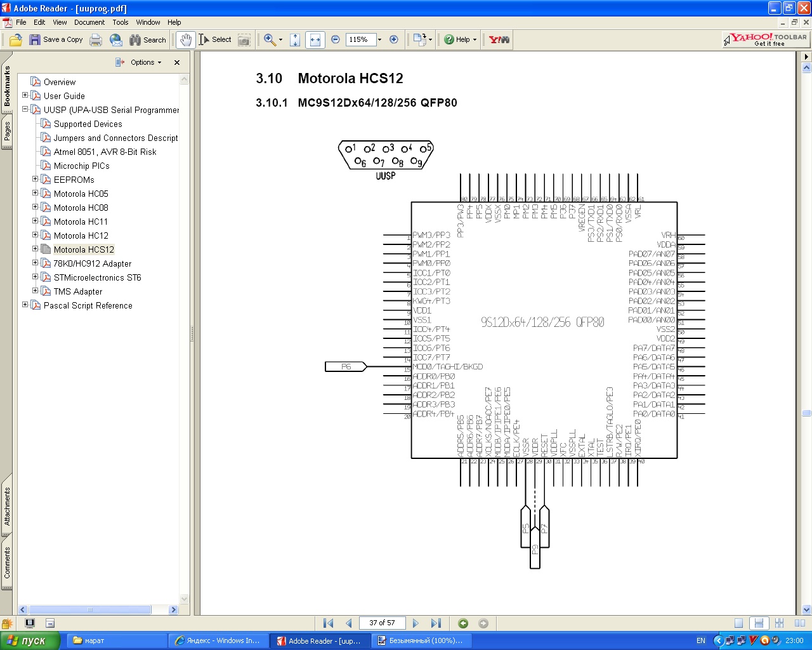The height and width of the screenshot is (650, 812).
Task: Switch to continuous facing layout
Action: (x=779, y=623)
